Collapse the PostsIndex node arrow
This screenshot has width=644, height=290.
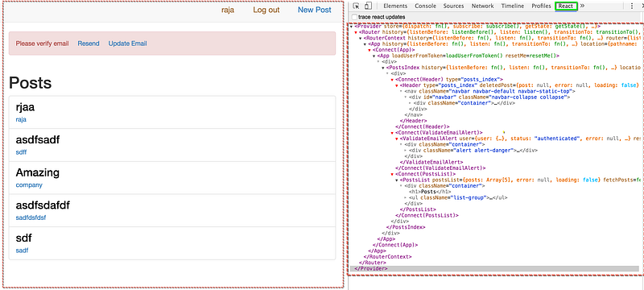(x=383, y=68)
